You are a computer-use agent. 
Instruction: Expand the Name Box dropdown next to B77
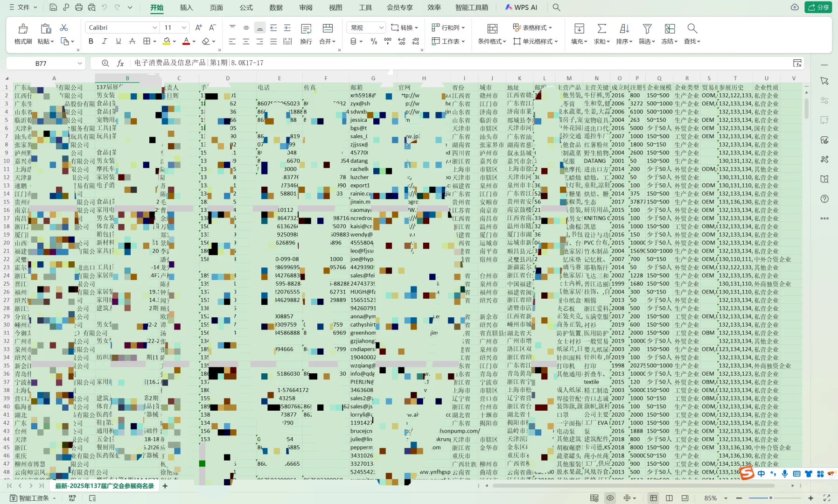coord(80,63)
